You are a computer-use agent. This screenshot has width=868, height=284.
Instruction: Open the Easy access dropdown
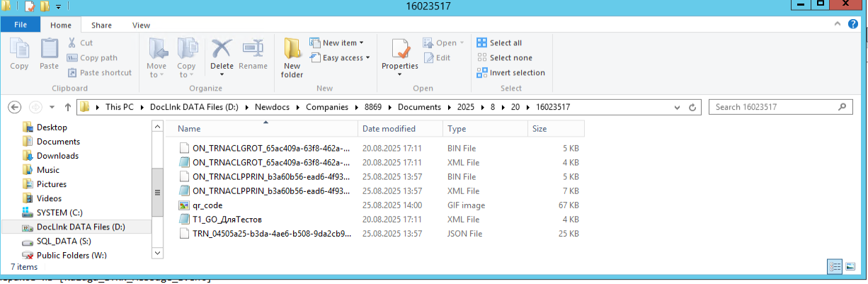click(339, 58)
